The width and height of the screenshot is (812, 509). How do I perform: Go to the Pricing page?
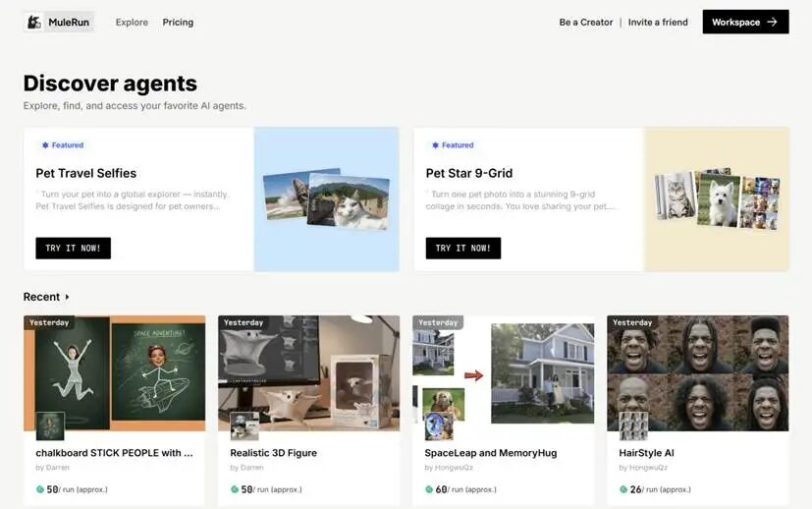[x=178, y=22]
